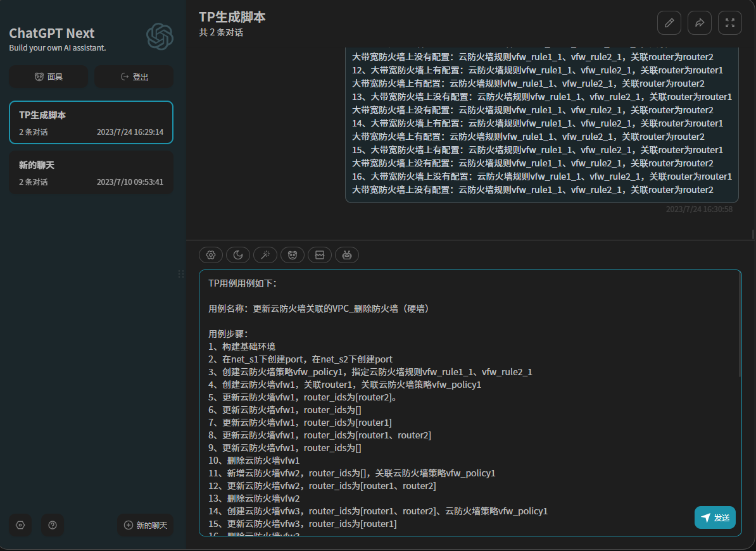Image resolution: width=756 pixels, height=551 pixels.
Task: Clear context with the break-line icon
Action: [x=320, y=255]
